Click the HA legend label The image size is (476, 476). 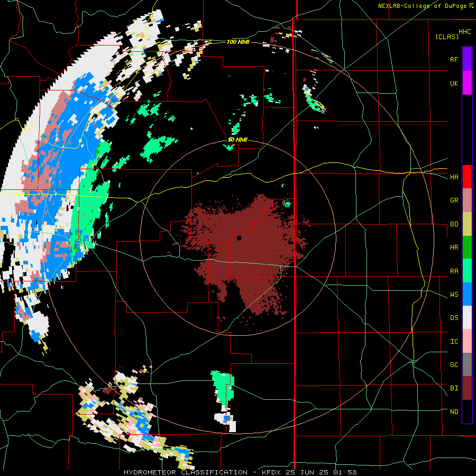tap(454, 177)
